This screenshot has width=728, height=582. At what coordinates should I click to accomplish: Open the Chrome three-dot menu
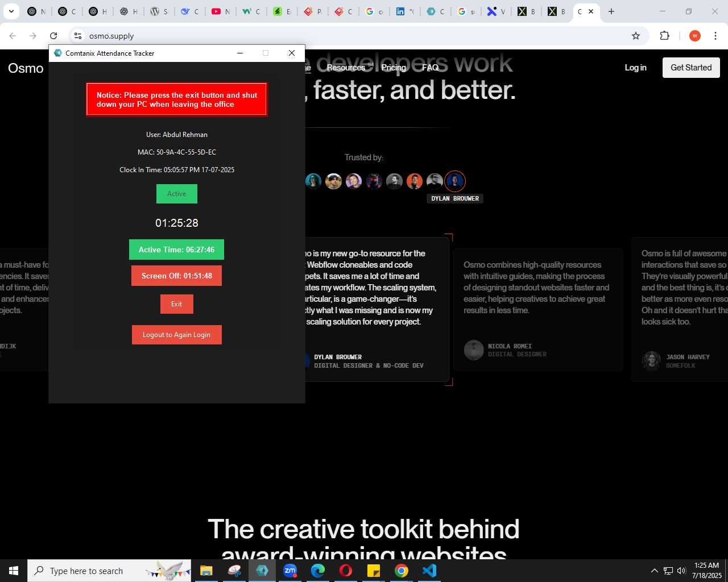715,36
